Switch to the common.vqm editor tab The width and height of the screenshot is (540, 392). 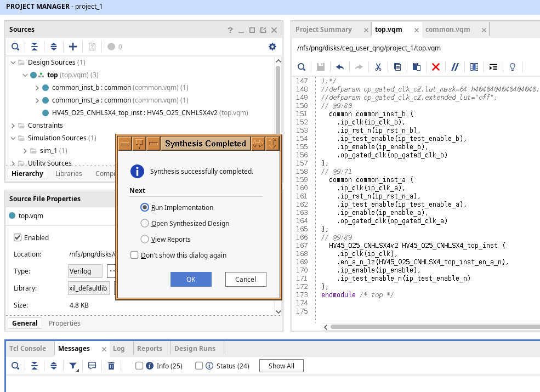[x=447, y=30]
